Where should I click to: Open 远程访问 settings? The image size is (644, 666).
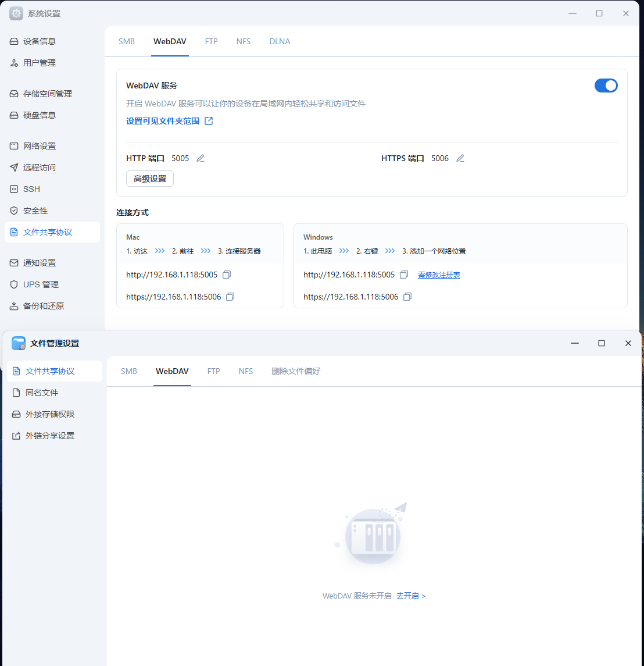52,168
